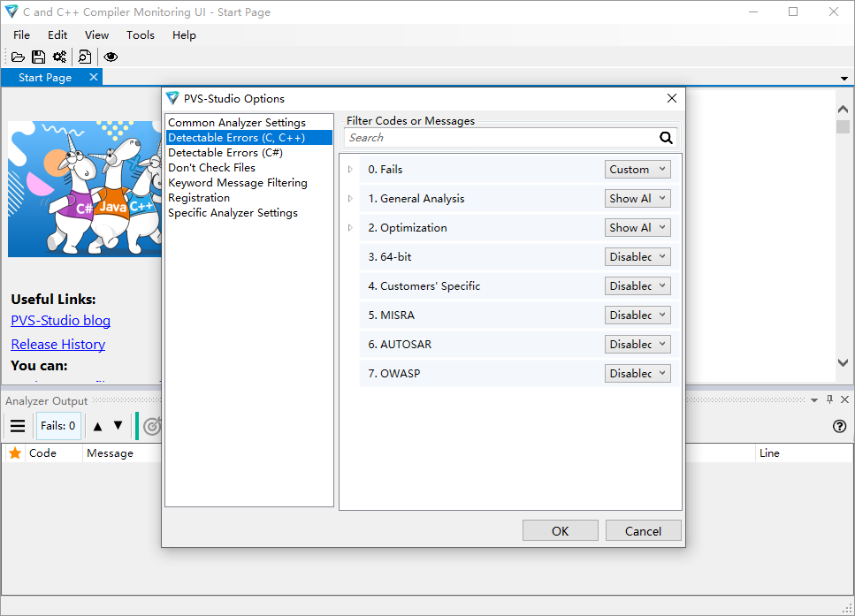This screenshot has height=616, width=855.
Task: Open the View menu
Action: point(96,34)
